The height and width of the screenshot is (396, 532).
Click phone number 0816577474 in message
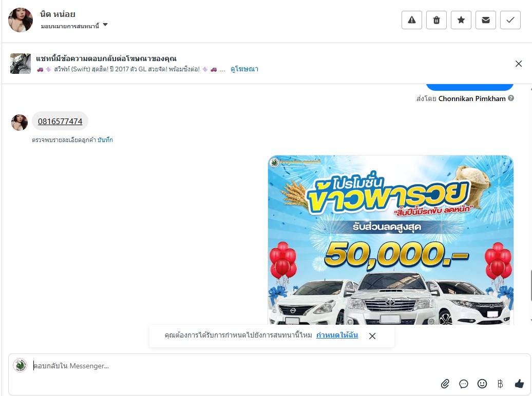tap(60, 121)
